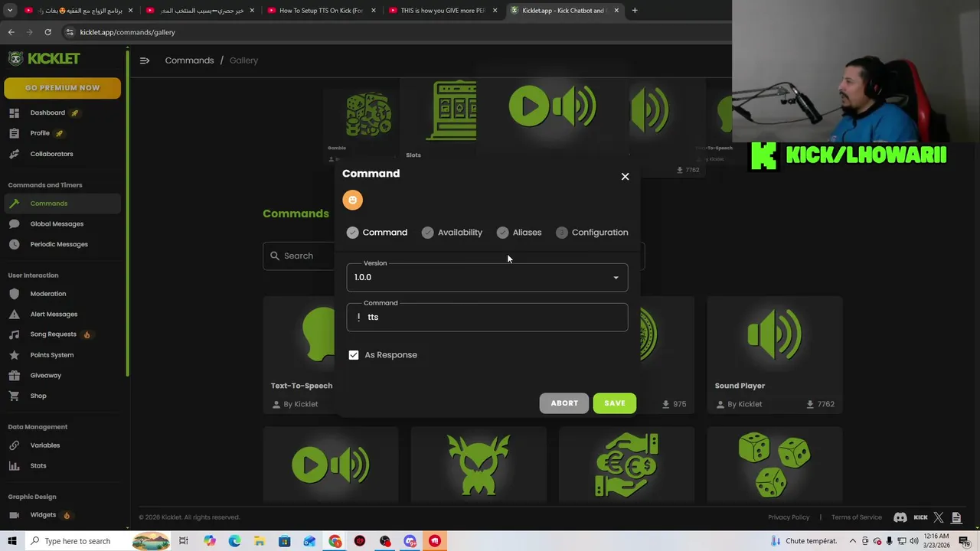Screen dimensions: 980x551
Task: Open Giveaway in sidebar
Action: point(45,376)
